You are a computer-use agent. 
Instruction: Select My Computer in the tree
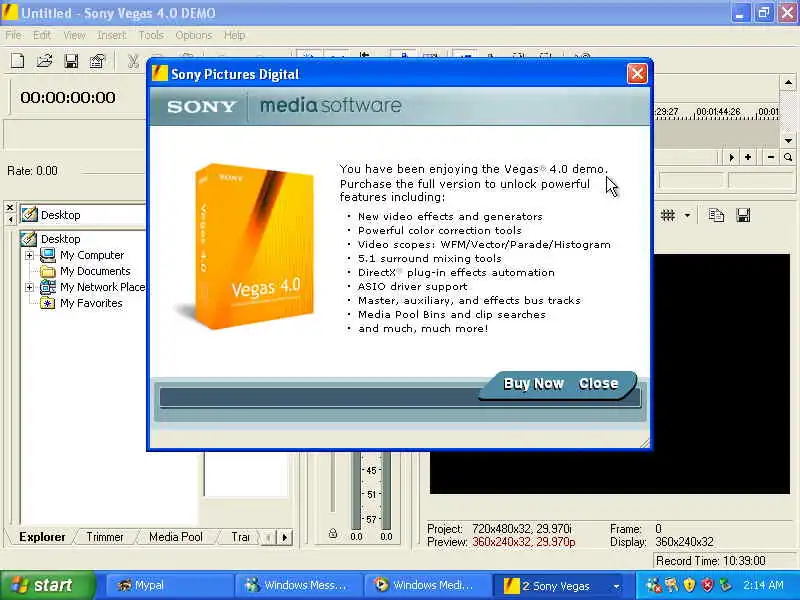92,255
